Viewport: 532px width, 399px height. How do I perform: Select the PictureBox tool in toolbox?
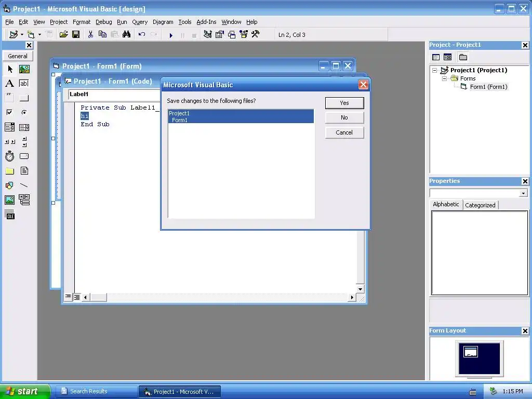tap(24, 69)
